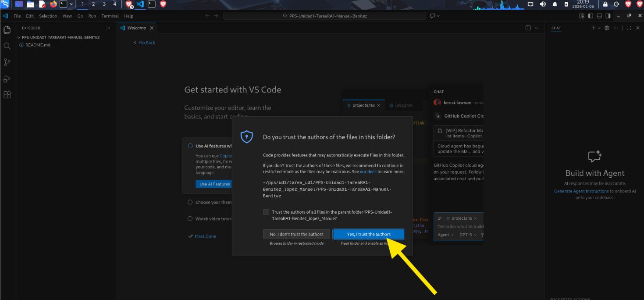644x300 pixels.
Task: Toggle the primary side bar icon
Action: (591, 16)
